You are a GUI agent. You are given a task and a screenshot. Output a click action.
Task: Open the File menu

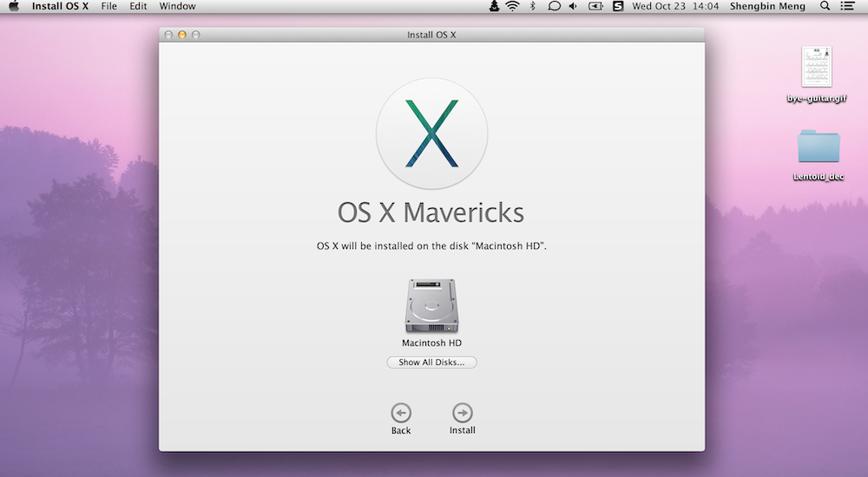[108, 6]
